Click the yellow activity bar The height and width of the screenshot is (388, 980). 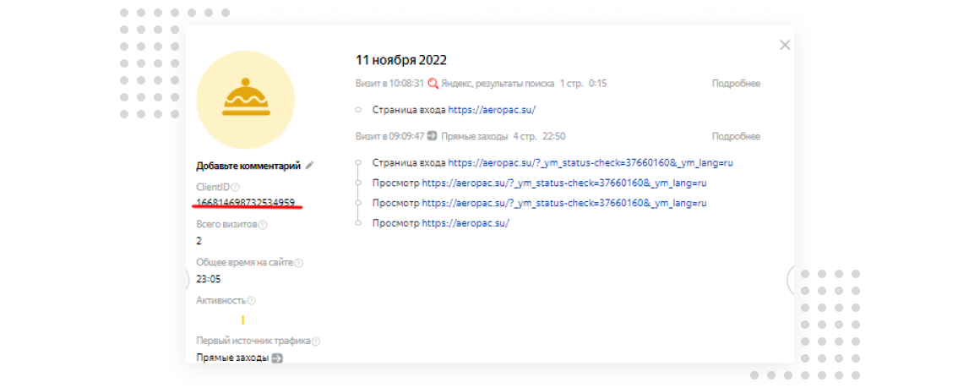[242, 320]
